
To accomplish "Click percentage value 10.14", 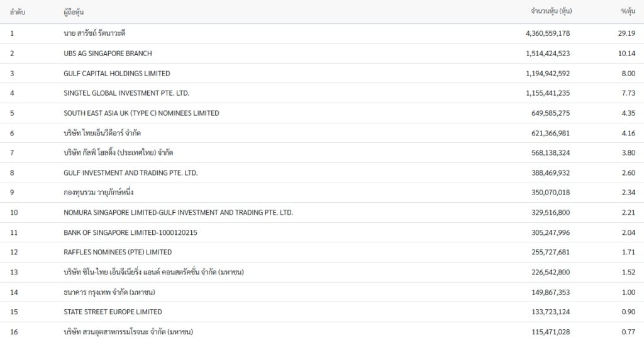I will 626,54.
